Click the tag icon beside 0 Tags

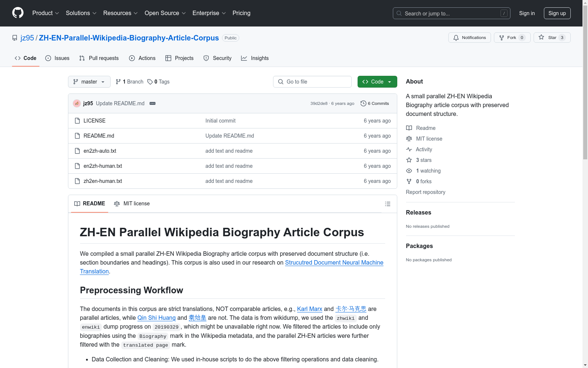coord(150,82)
